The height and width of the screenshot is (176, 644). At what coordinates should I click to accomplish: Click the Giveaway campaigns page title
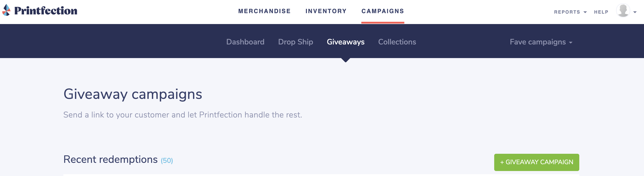click(133, 95)
